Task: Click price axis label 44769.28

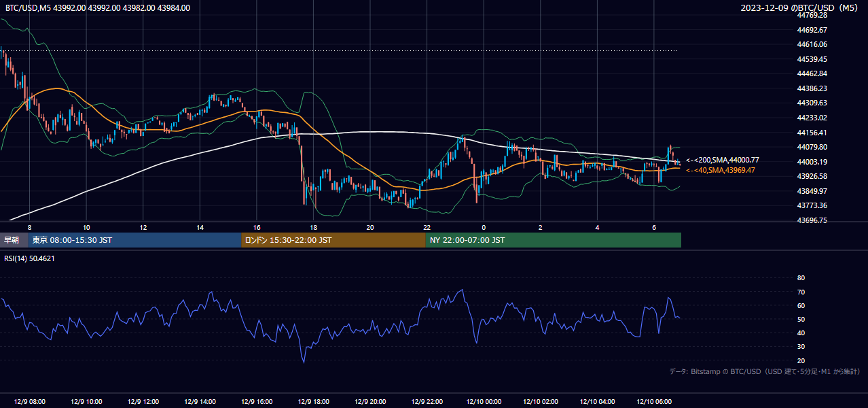Action: (812, 15)
